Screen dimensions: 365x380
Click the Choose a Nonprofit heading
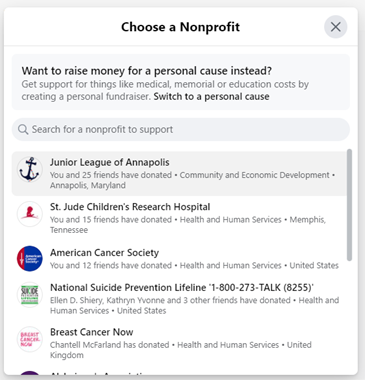180,27
